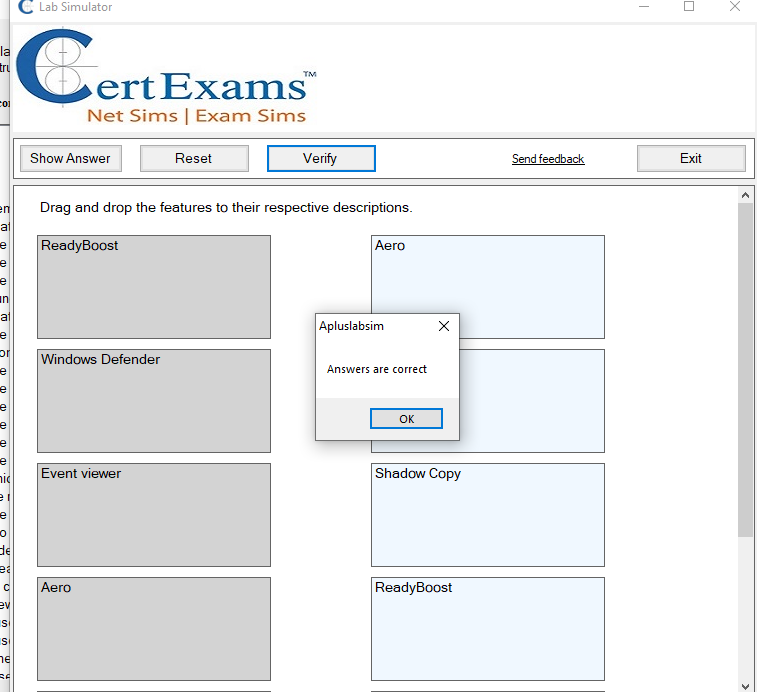Select the ReadyBoost feature box in the gray column

tap(154, 287)
